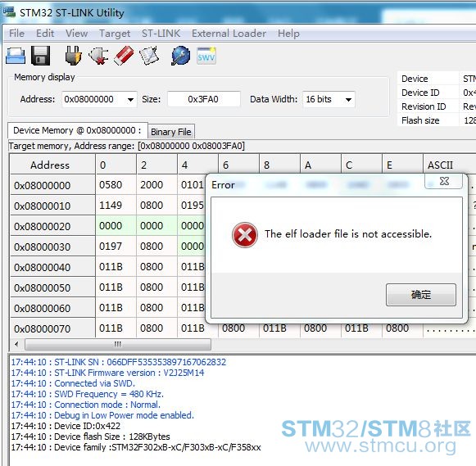Open the SWV viewer icon
The height and width of the screenshot is (466, 476).
point(206,56)
